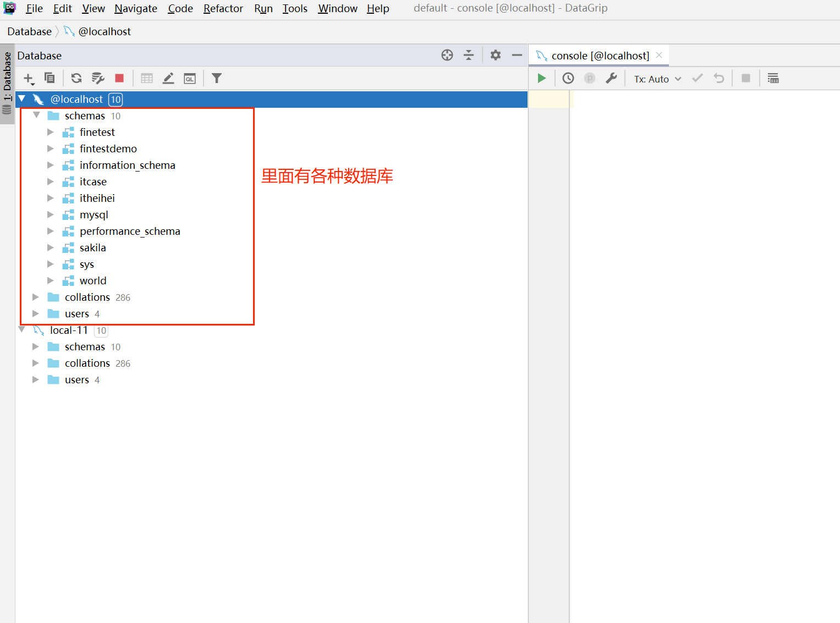
Task: Open the File menu
Action: pyautogui.click(x=34, y=8)
